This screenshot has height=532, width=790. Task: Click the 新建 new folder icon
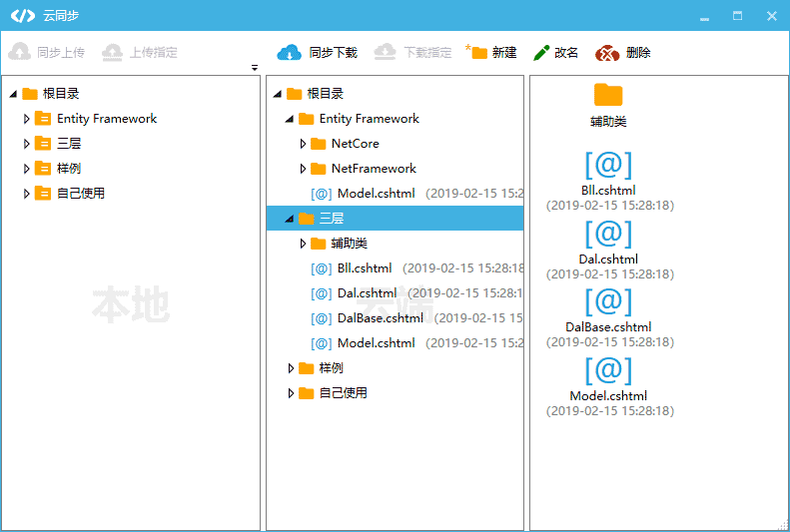tap(477, 52)
